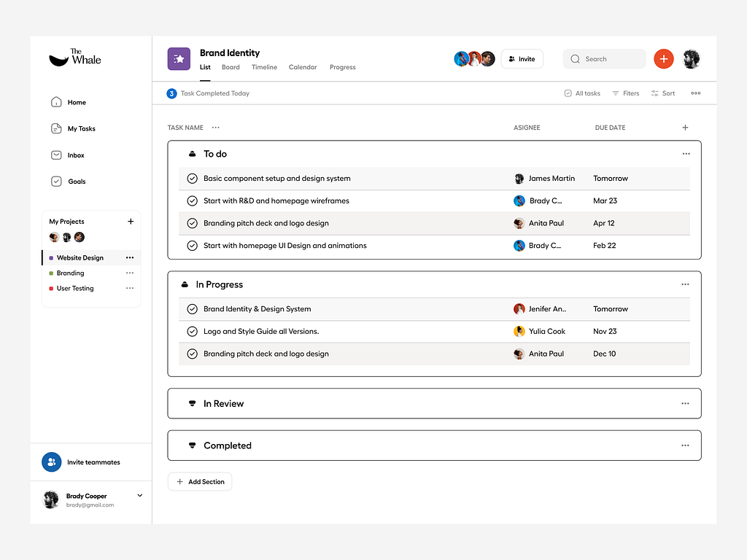747x560 pixels.
Task: Click the orange plus button in top bar
Action: tap(663, 58)
